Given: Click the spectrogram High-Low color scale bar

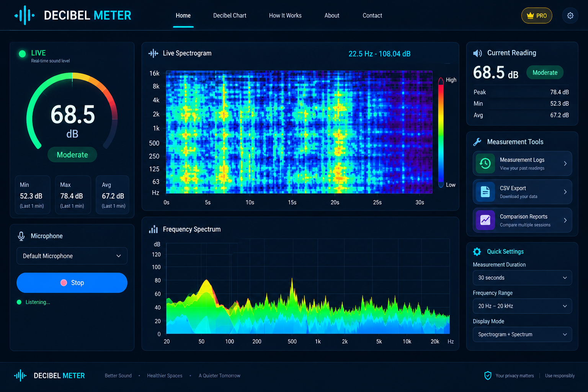Looking at the screenshot, I should coord(441,132).
